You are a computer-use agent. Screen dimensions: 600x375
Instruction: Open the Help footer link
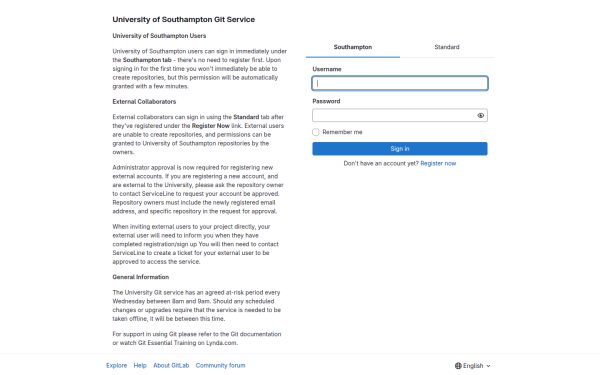[140, 365]
